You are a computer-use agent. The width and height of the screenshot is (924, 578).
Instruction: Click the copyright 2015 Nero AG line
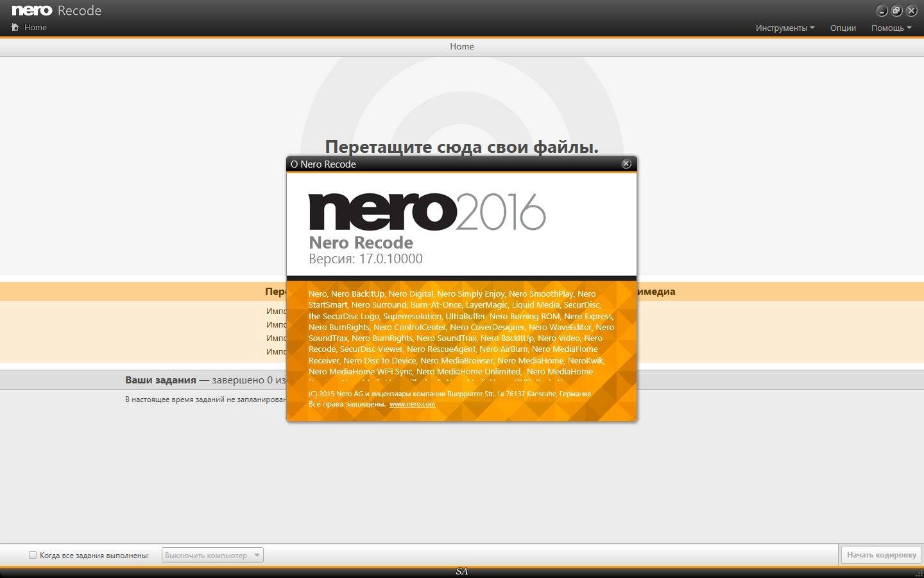tap(449, 394)
